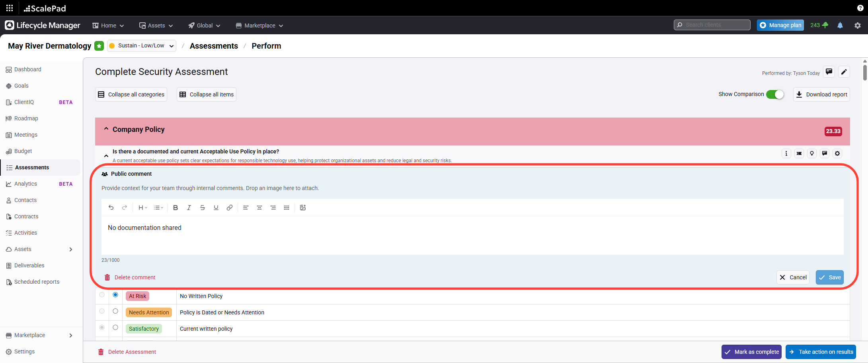Open the Global menu
Viewport: 868px width, 363px height.
click(204, 26)
